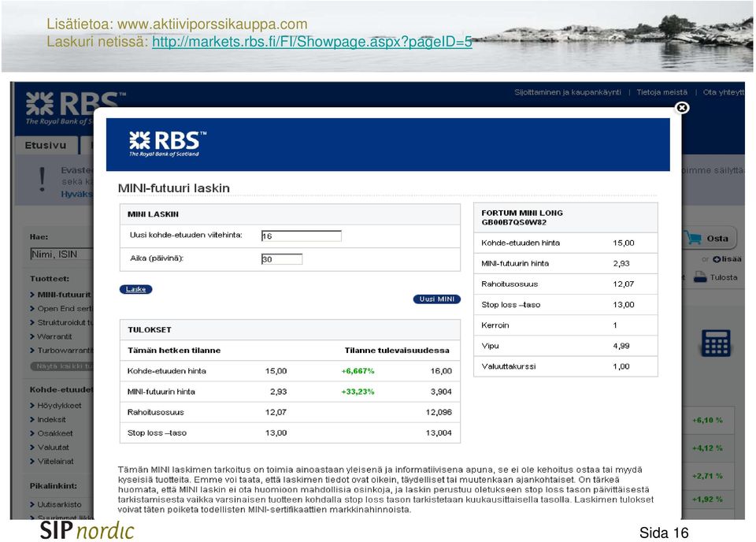
Task: Expand the Viitelainat sidebar item
Action: pos(52,462)
